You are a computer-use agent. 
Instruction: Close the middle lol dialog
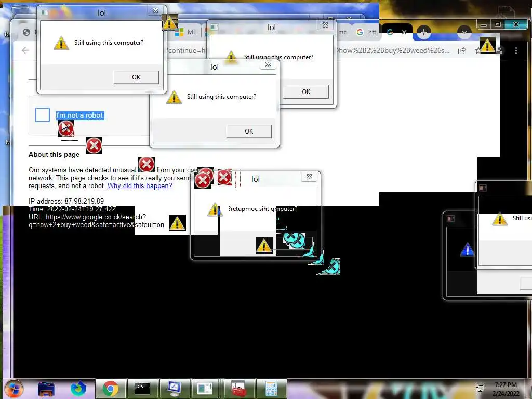point(268,64)
